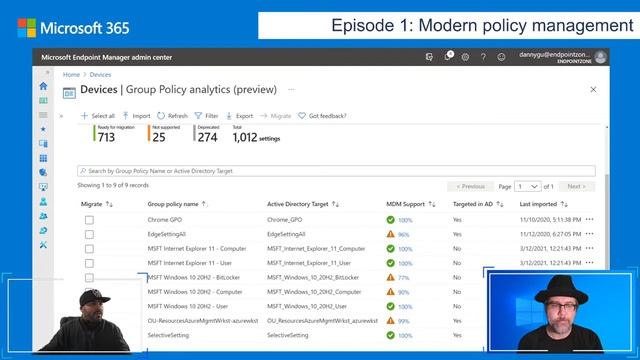Click Refresh in the toolbar
The image size is (640, 360).
(x=173, y=116)
